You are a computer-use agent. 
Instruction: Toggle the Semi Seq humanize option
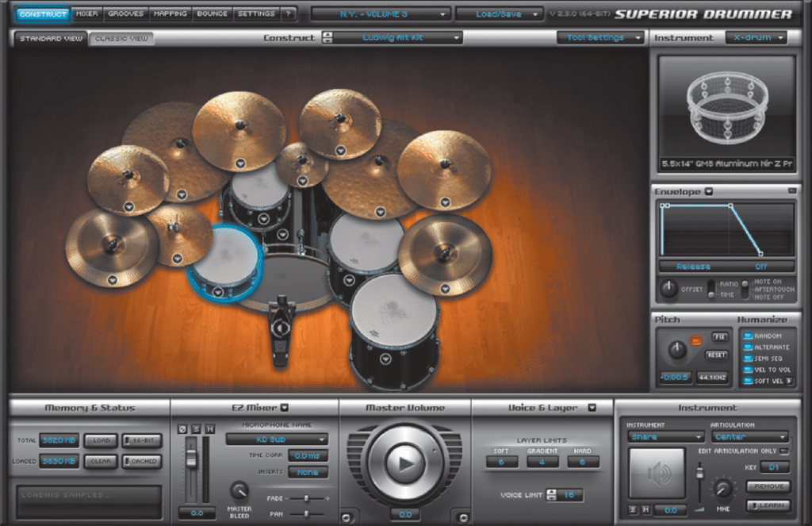748,359
